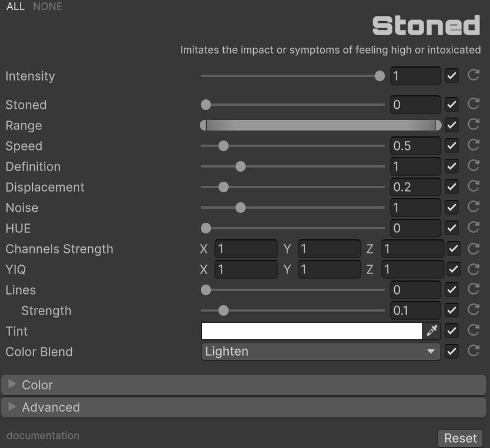The height and width of the screenshot is (448, 490).
Task: Open the Color Blend dropdown
Action: point(320,352)
